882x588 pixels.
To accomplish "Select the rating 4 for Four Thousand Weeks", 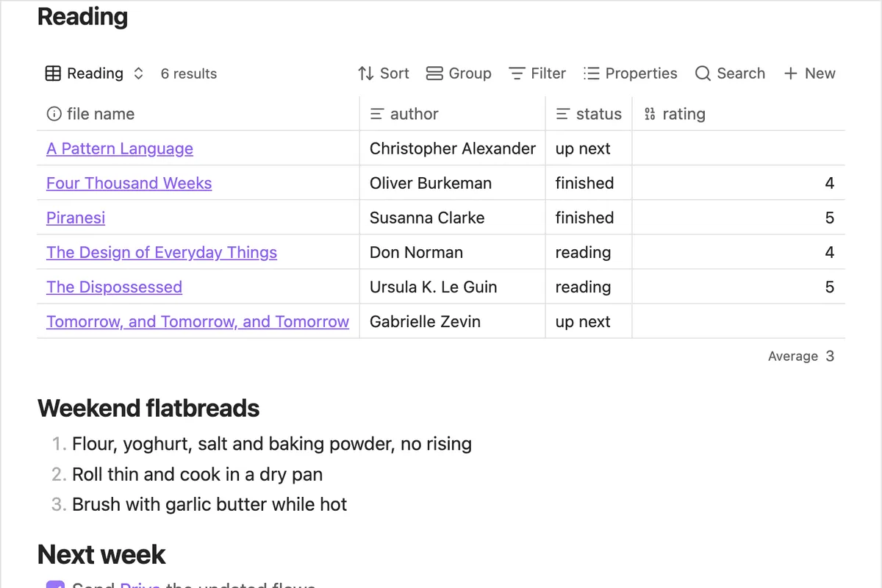I will point(739,183).
